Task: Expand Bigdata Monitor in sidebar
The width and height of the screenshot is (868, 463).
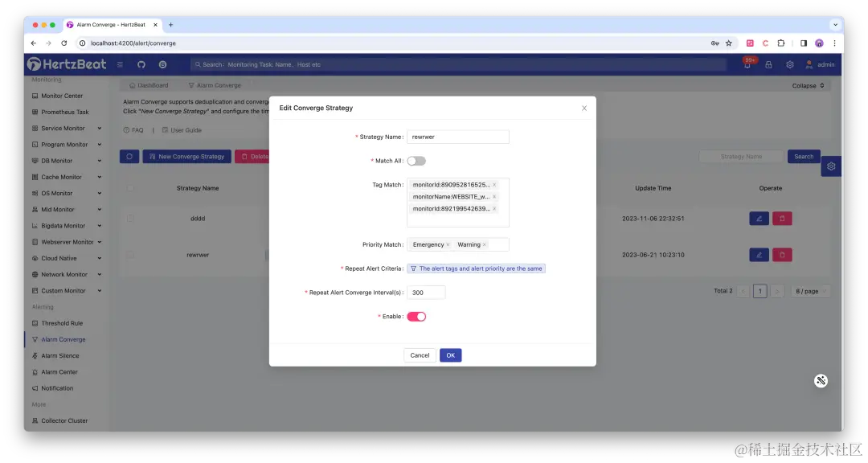Action: coord(67,225)
